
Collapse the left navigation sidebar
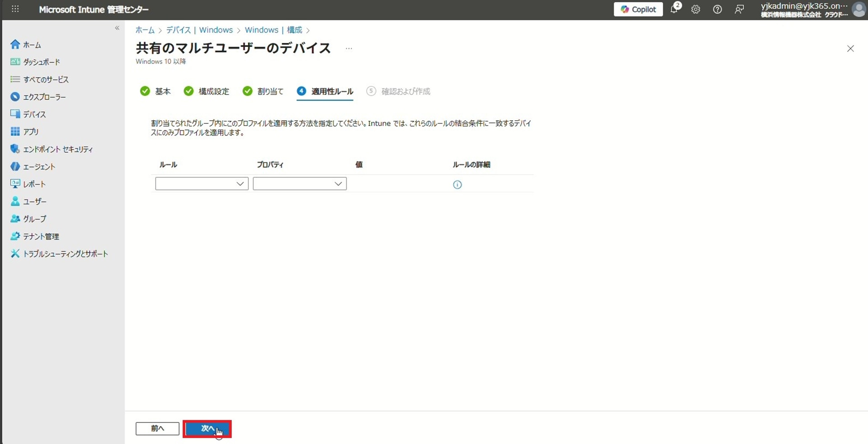click(117, 28)
